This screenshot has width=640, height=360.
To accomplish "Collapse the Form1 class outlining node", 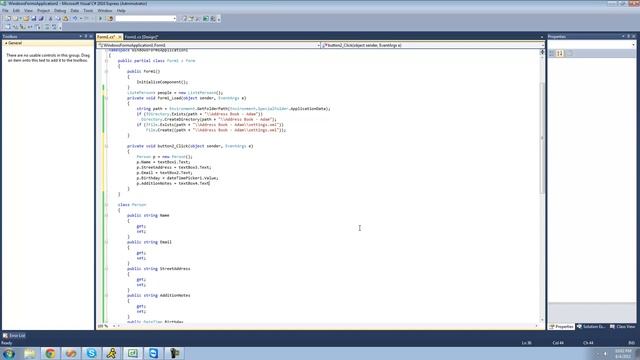I will pyautogui.click(x=107, y=60).
